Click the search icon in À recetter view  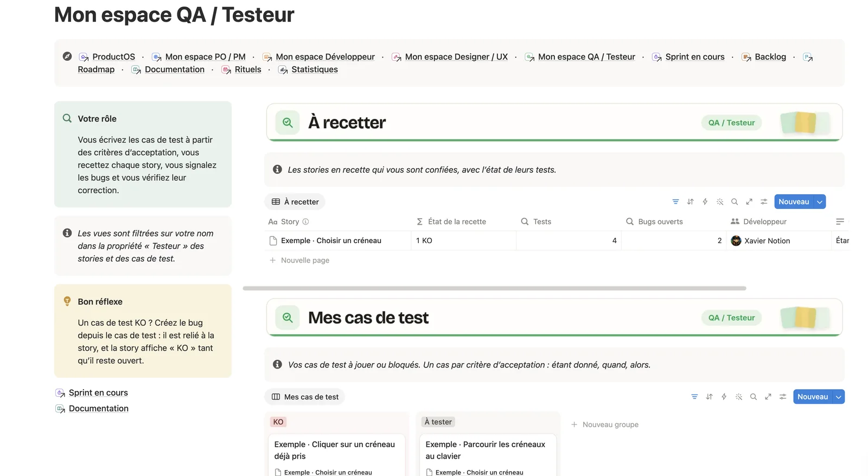pos(735,202)
